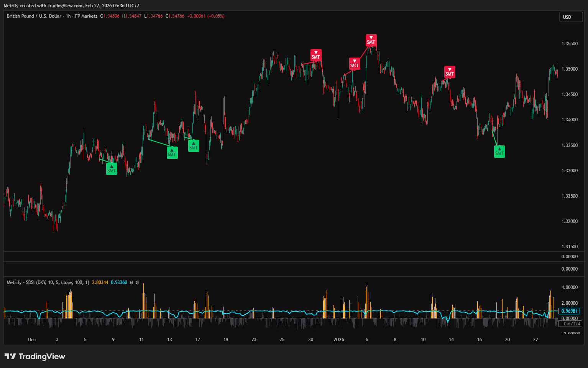Screen dimensions: 588x368
Task: Click the Metrify - SDSI indicator legend
Action: click(x=48, y=282)
